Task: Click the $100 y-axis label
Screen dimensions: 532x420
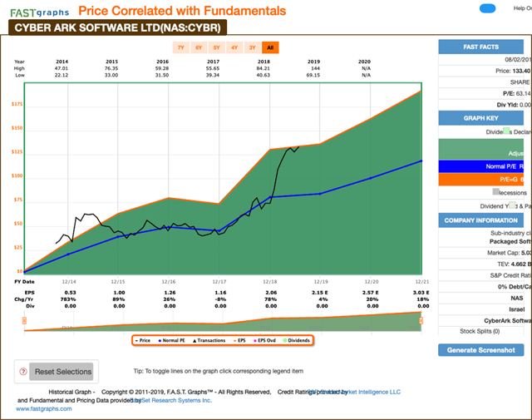Action: tap(17, 175)
